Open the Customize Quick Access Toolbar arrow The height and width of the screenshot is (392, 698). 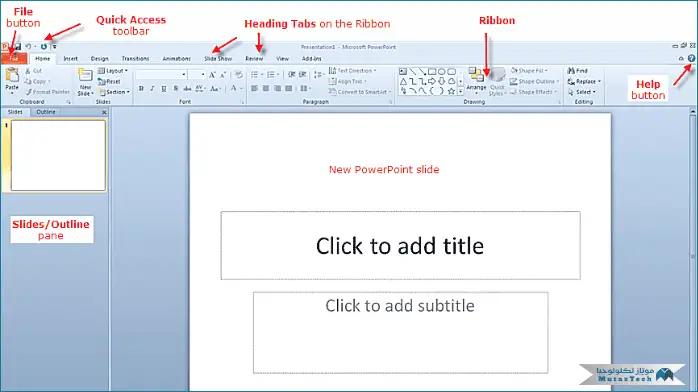point(54,47)
